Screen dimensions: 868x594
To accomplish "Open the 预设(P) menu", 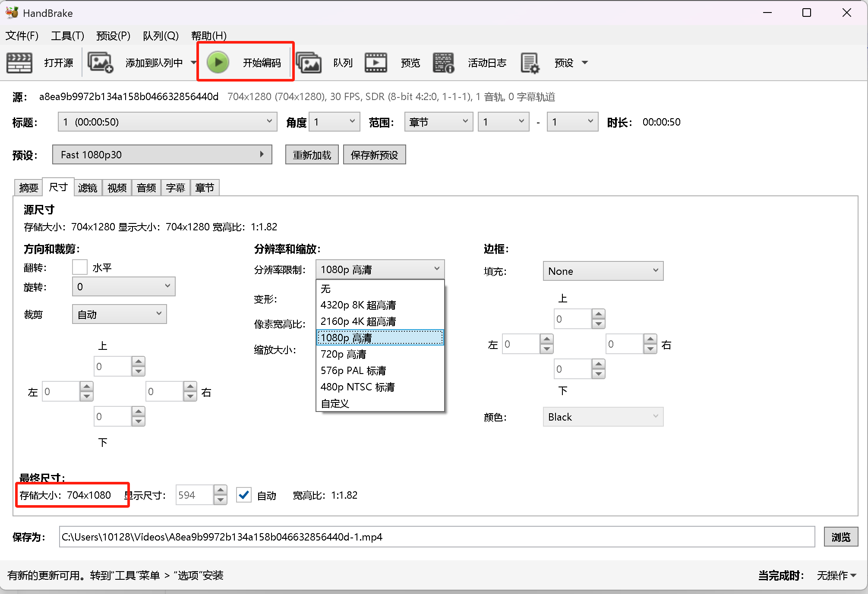I will [x=113, y=35].
